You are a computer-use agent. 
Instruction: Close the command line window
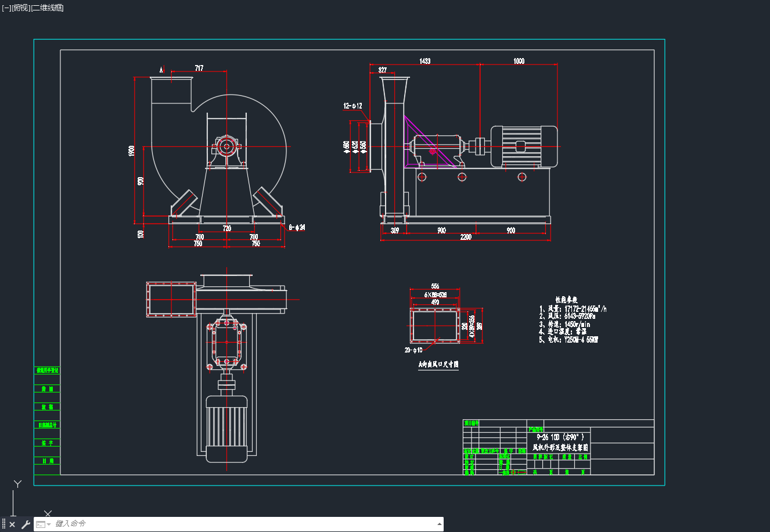click(x=12, y=524)
